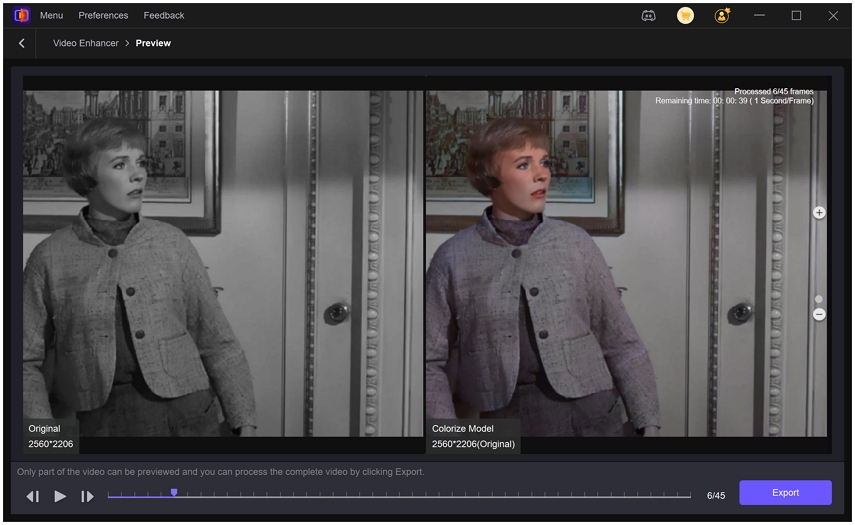Viewport: 855px width, 525px height.
Task: Open Preferences
Action: [x=103, y=15]
